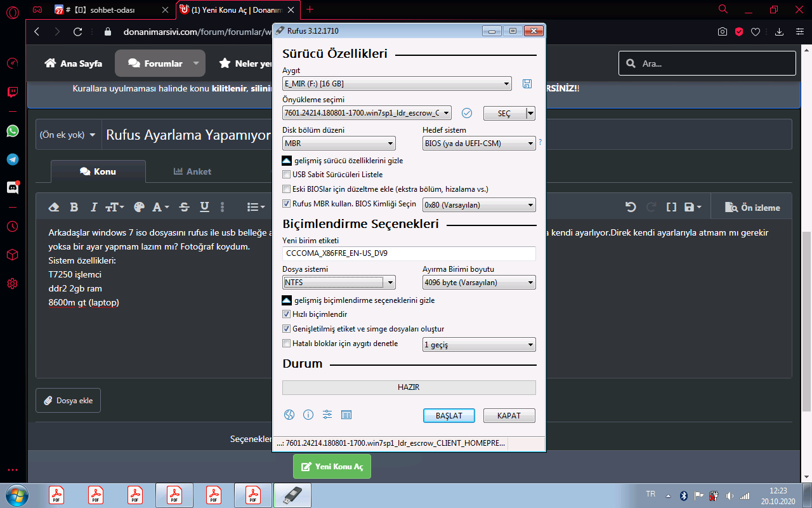Open the browser downloads icon

780,32
